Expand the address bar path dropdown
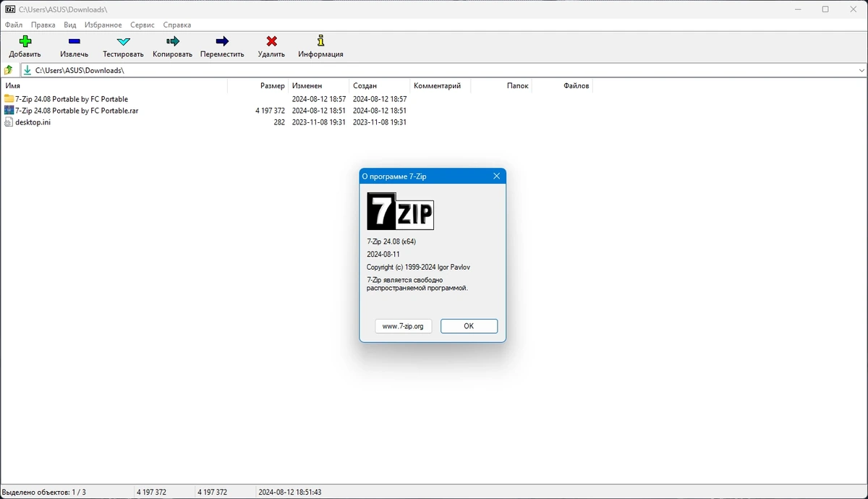 (861, 70)
